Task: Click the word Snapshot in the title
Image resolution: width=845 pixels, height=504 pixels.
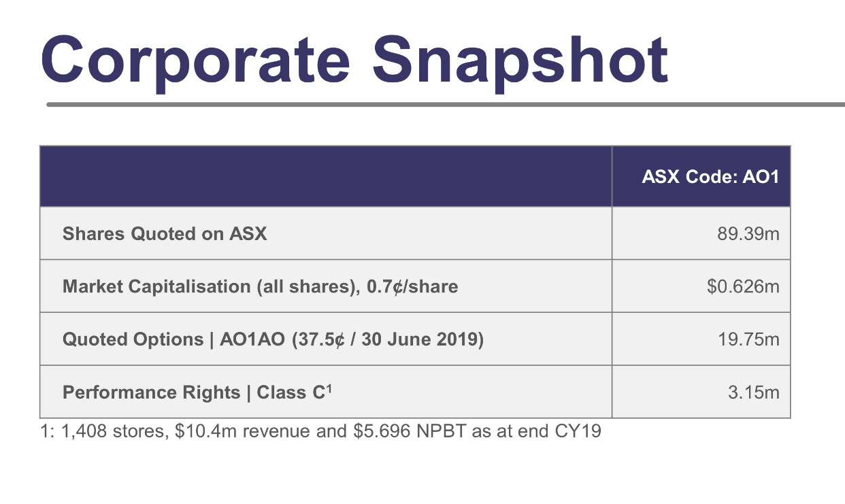Action: (x=520, y=60)
